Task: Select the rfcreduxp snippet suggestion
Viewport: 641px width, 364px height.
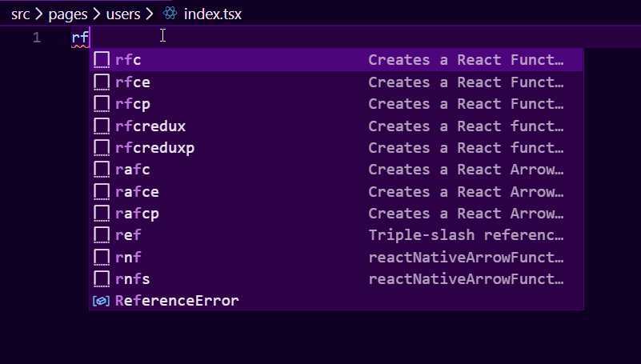Action: 155,148
